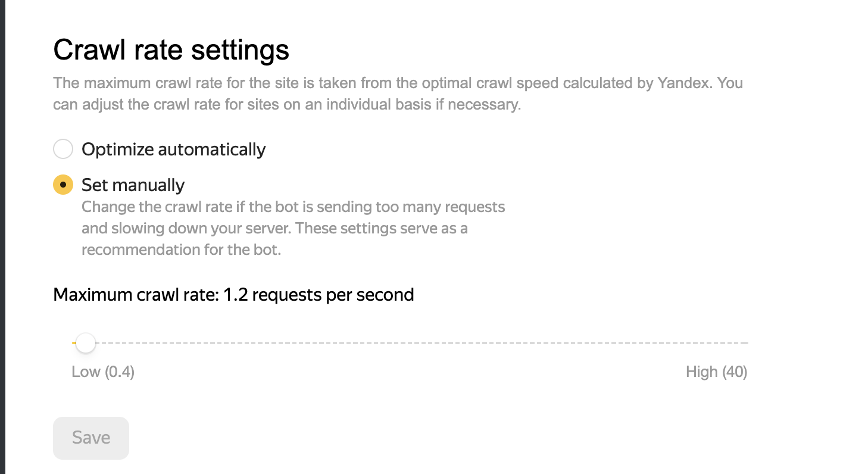Click the dark strip at the left window edge
The width and height of the screenshot is (868, 474).
[2, 237]
